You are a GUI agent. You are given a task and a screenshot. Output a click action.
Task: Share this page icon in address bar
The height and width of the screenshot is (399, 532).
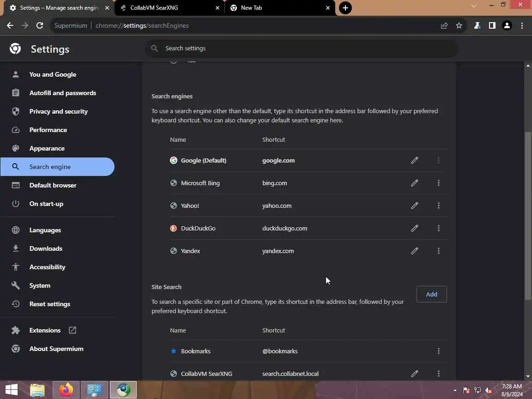(x=444, y=25)
